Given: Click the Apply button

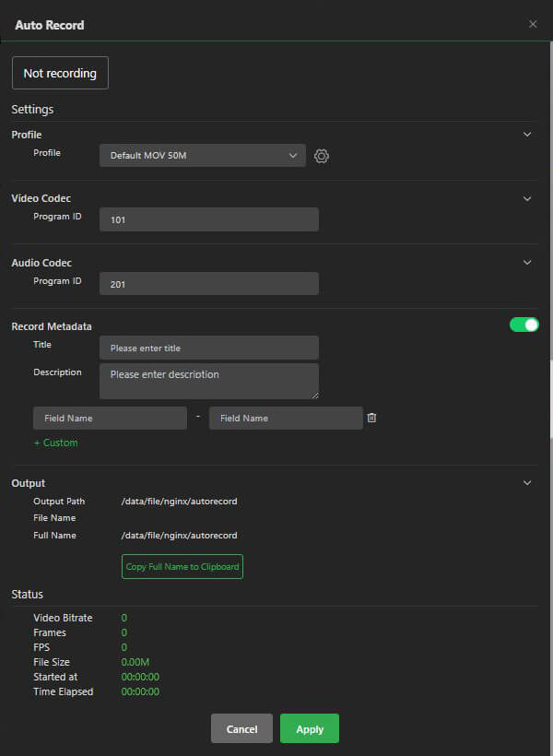Looking at the screenshot, I should (309, 727).
